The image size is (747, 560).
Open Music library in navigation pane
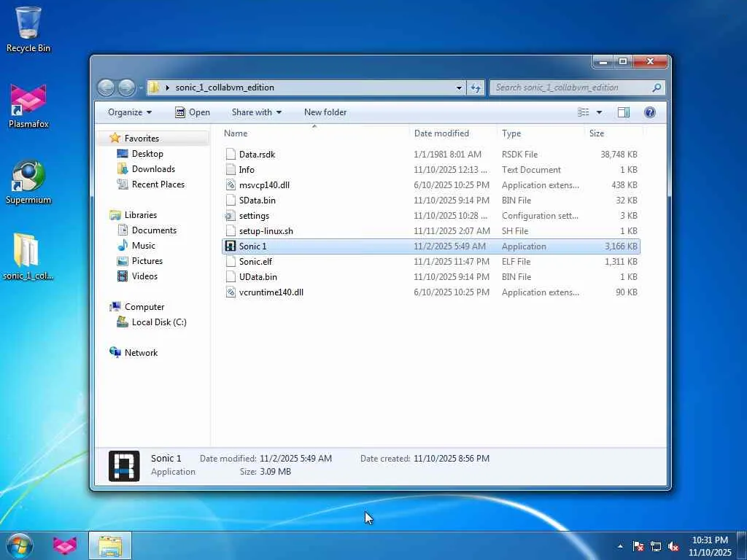(x=143, y=245)
